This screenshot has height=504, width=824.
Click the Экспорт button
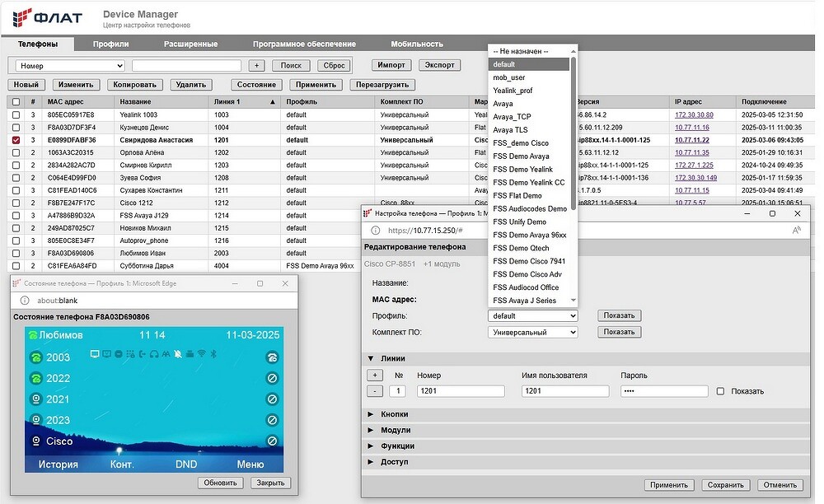point(439,65)
